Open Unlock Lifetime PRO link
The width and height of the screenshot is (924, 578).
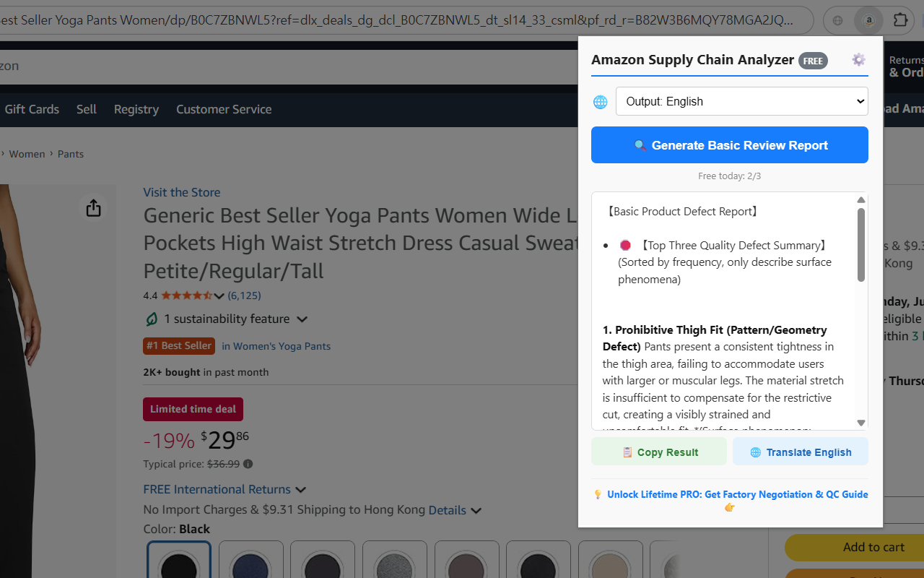737,494
